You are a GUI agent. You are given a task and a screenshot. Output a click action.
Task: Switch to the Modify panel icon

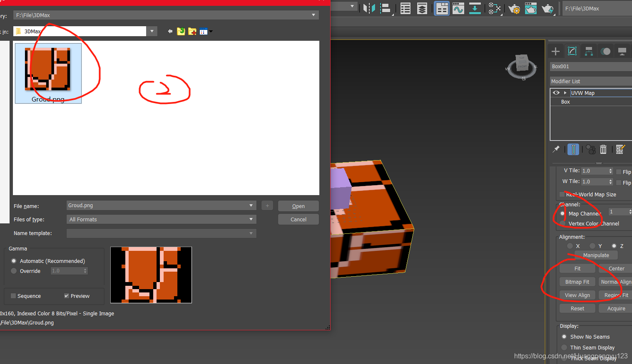click(572, 51)
